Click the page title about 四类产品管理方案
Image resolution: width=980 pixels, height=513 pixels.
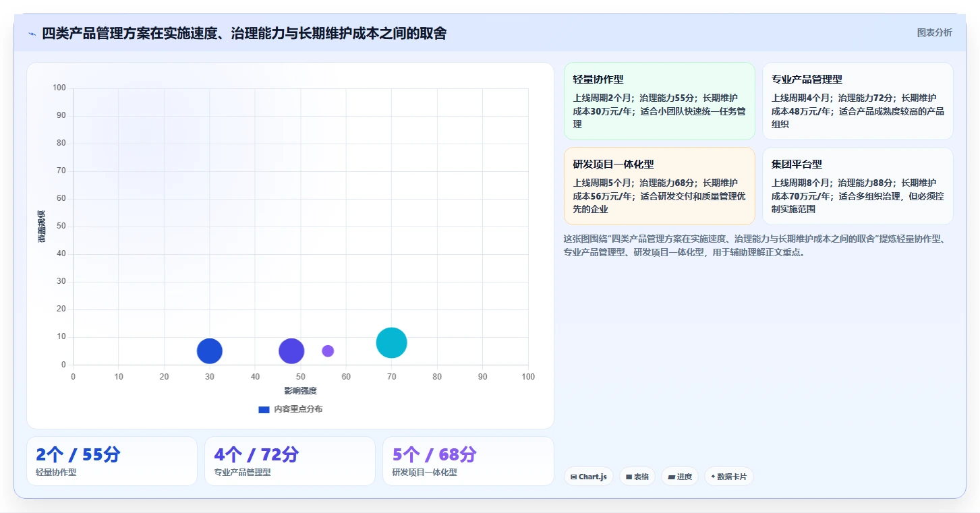point(244,33)
